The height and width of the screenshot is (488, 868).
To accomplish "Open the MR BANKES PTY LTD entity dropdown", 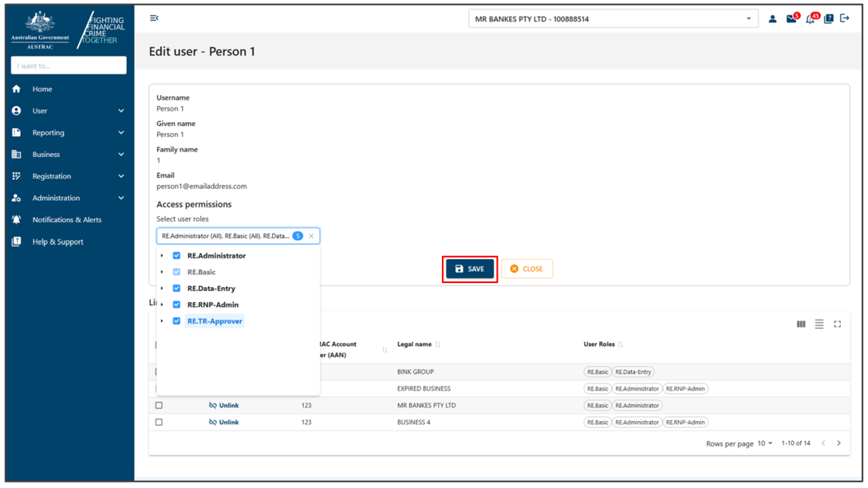I will pyautogui.click(x=612, y=18).
